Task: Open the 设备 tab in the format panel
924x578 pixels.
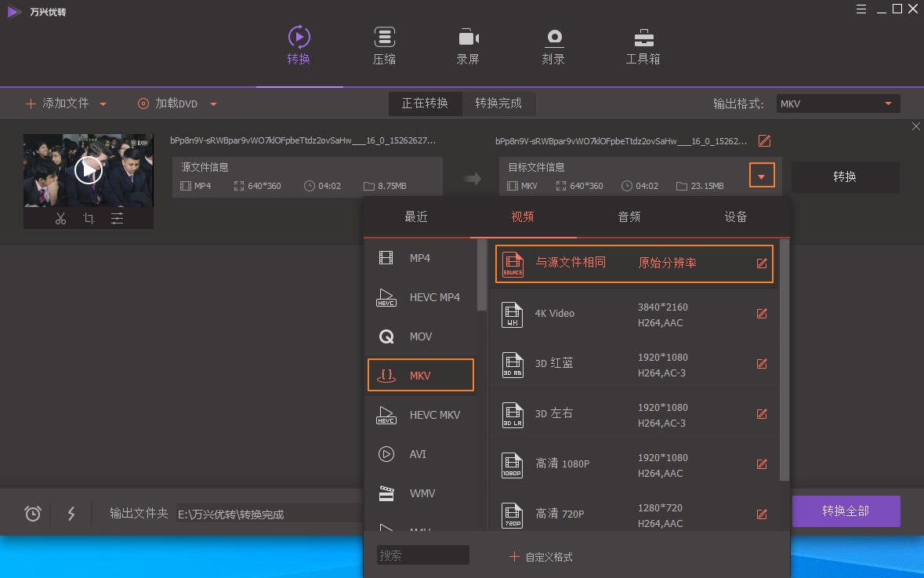Action: coord(734,216)
